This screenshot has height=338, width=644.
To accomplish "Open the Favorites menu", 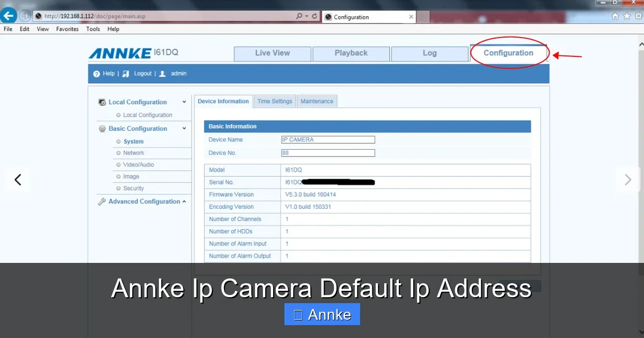I will [x=68, y=29].
